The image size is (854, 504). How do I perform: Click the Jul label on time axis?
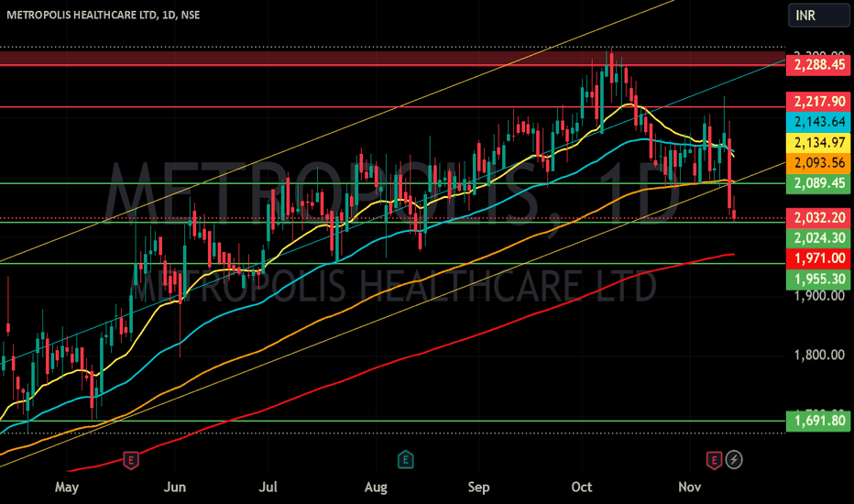[x=268, y=487]
